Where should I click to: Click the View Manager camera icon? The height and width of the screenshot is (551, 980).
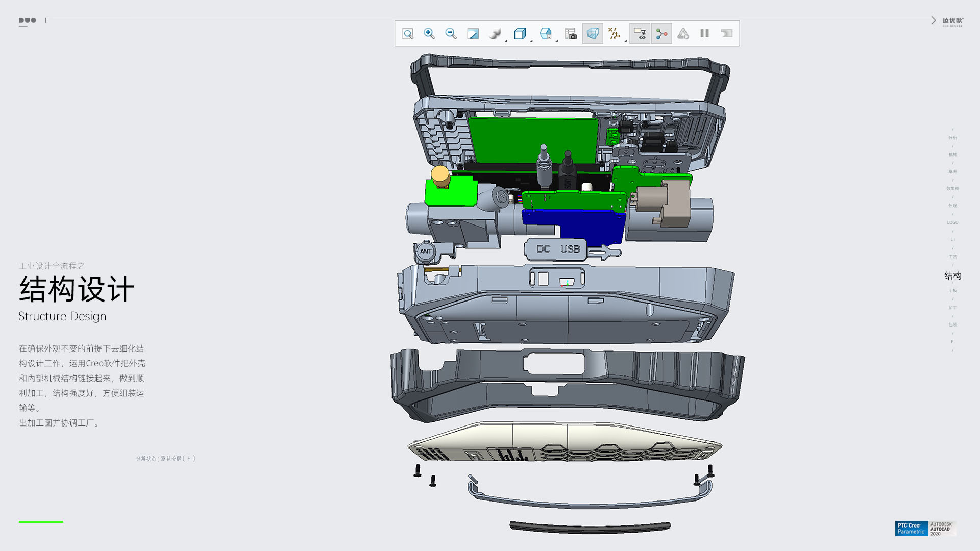click(x=571, y=34)
